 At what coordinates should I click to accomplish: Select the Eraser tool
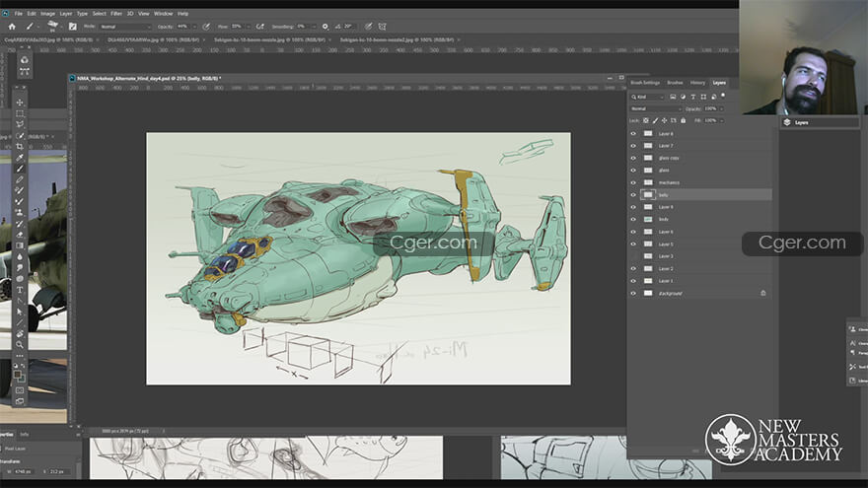point(20,235)
